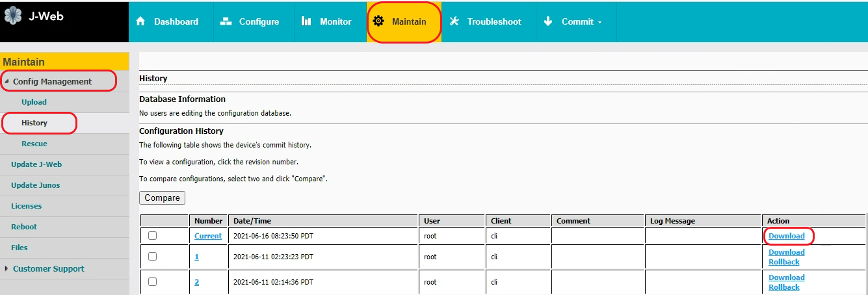Click date 2021-06-16 08:23:50 PDT

coord(273,236)
